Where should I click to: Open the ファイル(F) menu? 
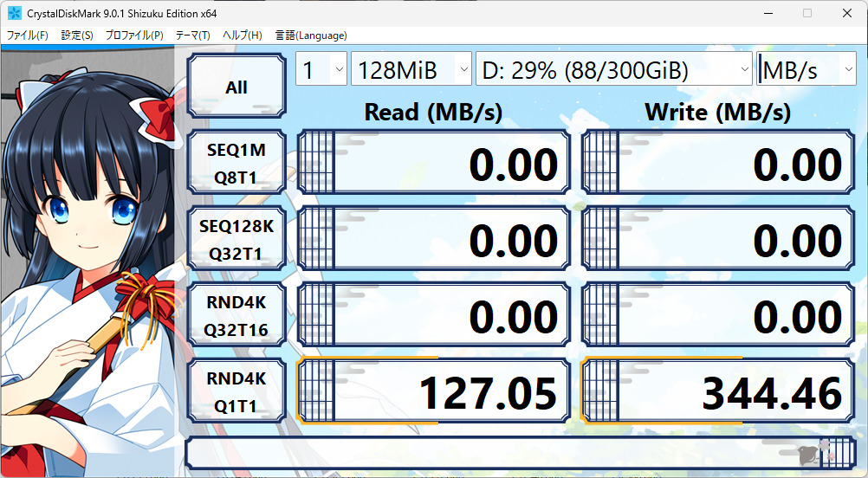pyautogui.click(x=28, y=36)
